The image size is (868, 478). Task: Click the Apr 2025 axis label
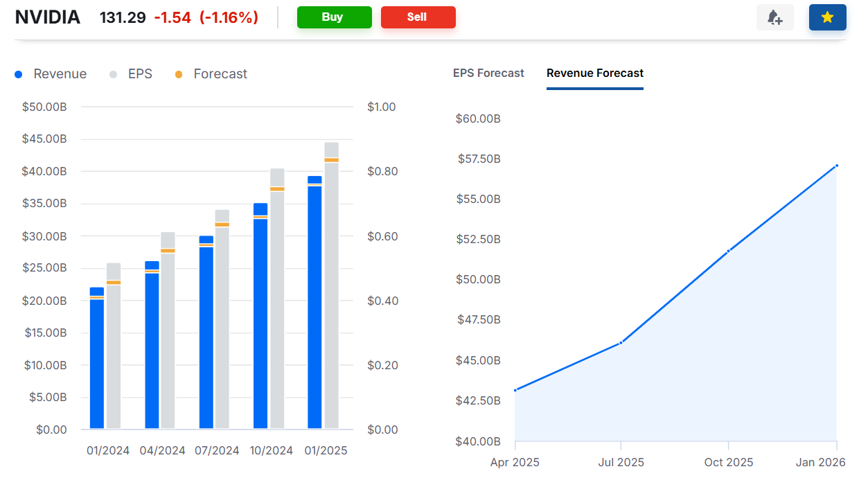pyautogui.click(x=515, y=462)
